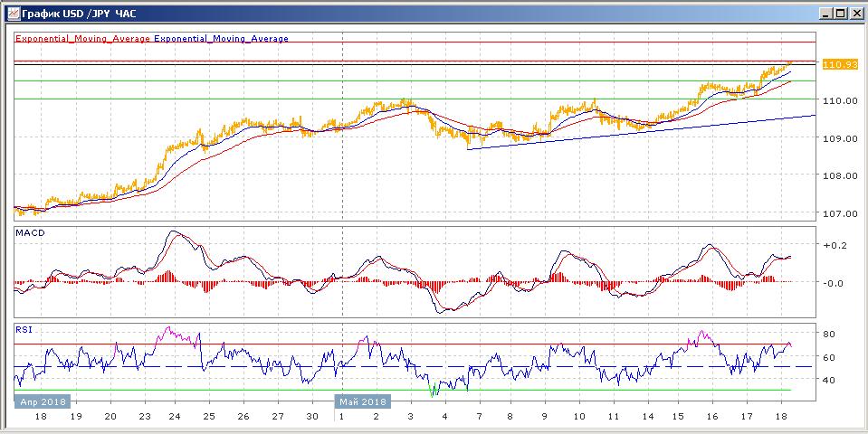
Task: Select the Апр 2018 month marker
Action: pos(40,401)
